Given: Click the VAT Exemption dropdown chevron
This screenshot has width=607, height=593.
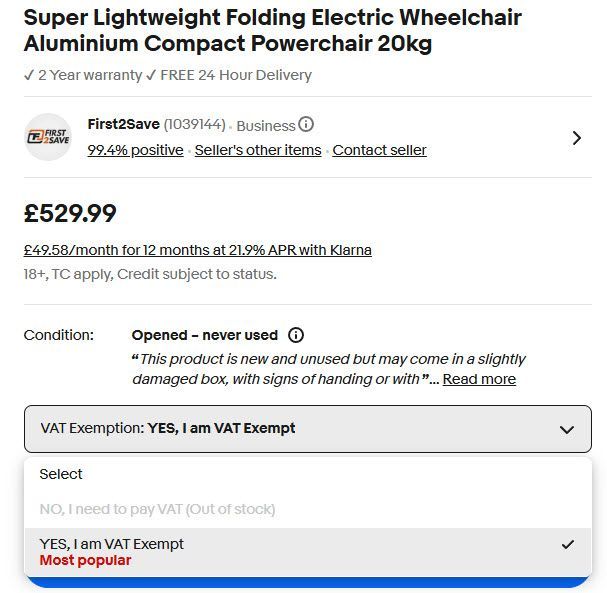Looking at the screenshot, I should 566,430.
